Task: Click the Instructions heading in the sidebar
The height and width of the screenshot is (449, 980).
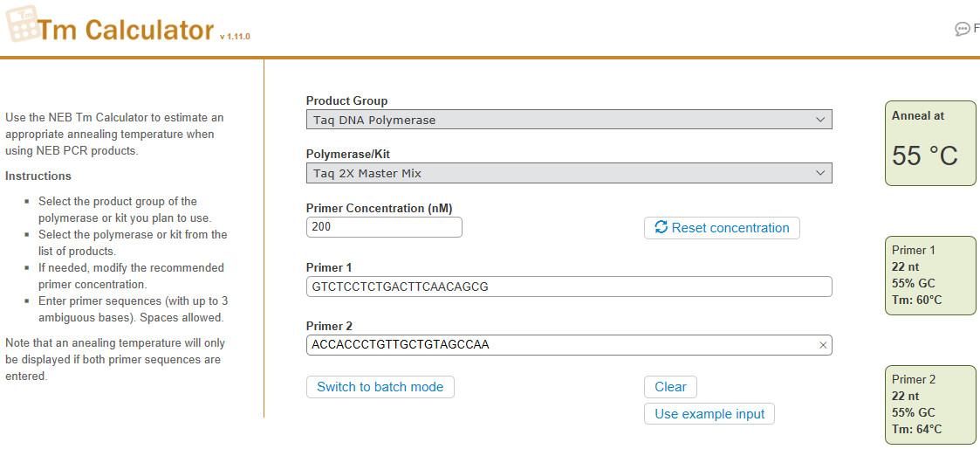Action: 38,176
